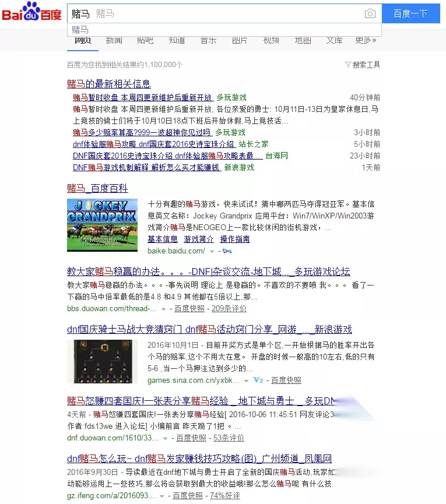Switch to 新闻 tab
Viewport: 446px width, 504px height.
[x=114, y=41]
